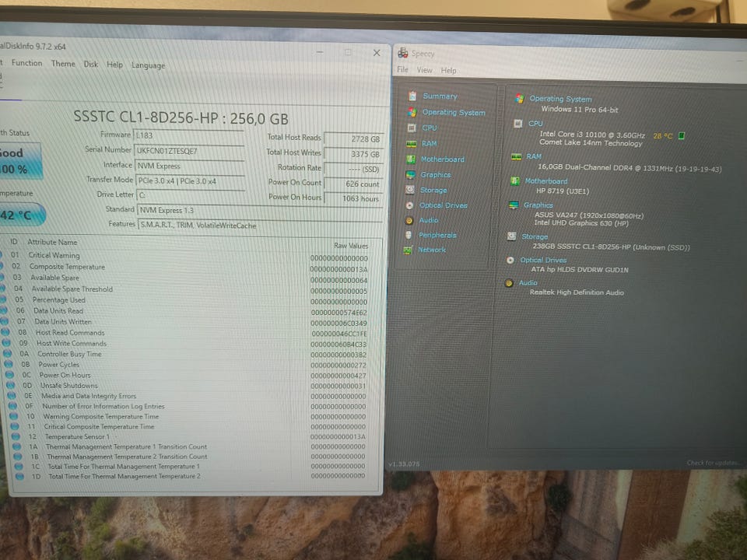Click Total Host Writes value 3375 GB
This screenshot has height=560, width=747.
353,154
